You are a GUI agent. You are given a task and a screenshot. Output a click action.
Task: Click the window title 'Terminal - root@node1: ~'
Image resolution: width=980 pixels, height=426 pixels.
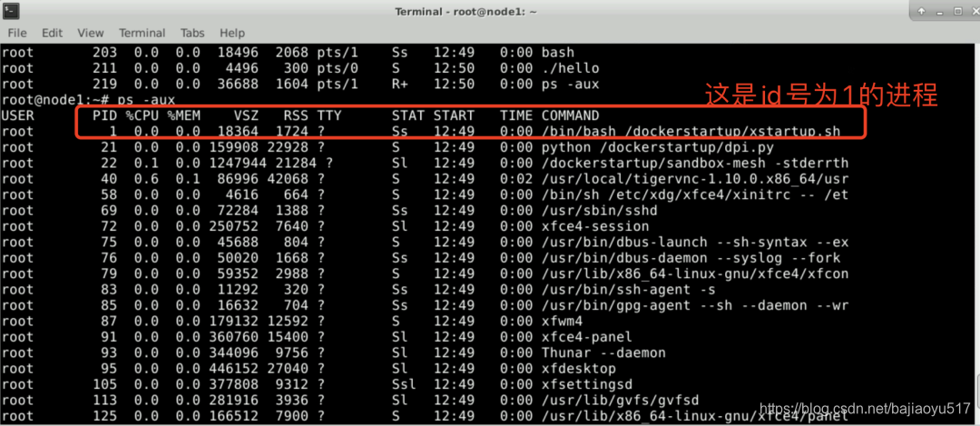point(465,12)
